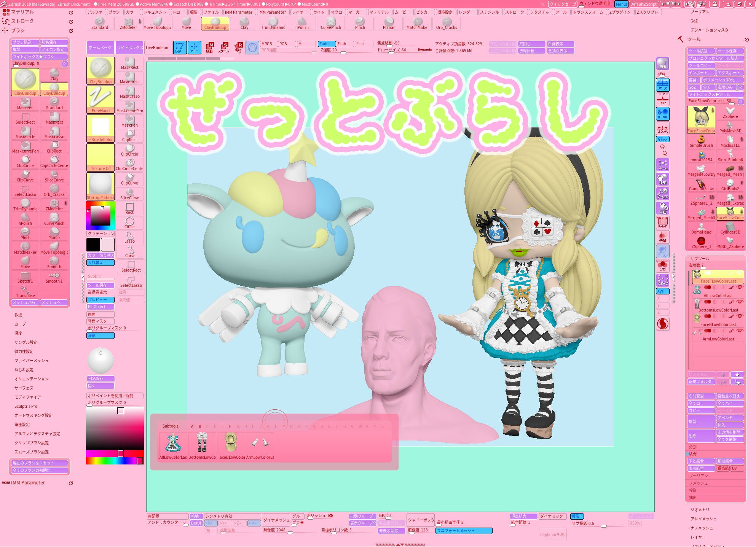Click the Scale (スケール) gizmo icon
This screenshot has height=547, width=756.
224,48
